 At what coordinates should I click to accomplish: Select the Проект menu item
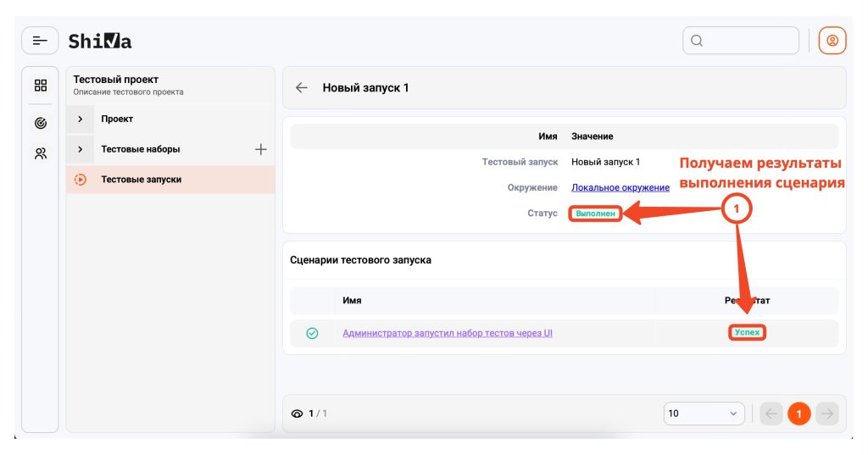point(117,119)
